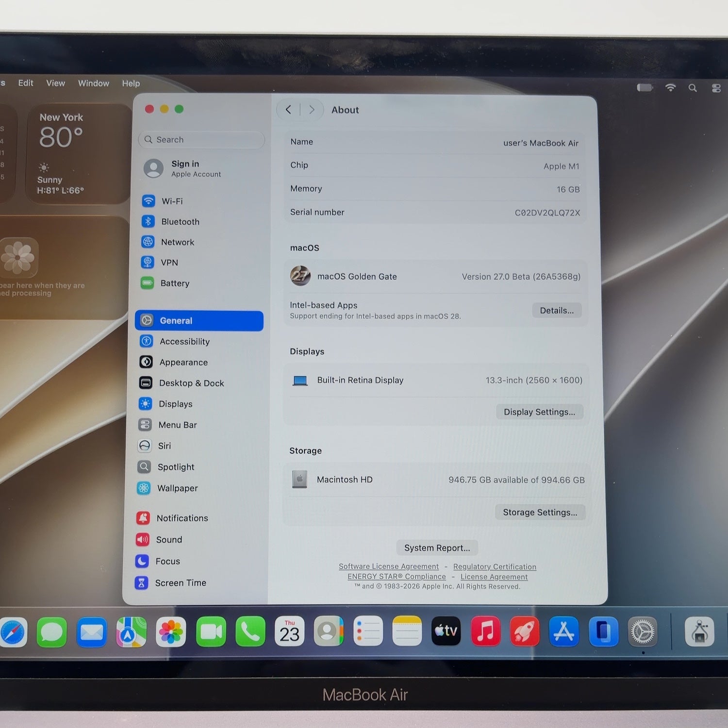The image size is (728, 728).
Task: Open Display Settings button
Action: (x=539, y=412)
